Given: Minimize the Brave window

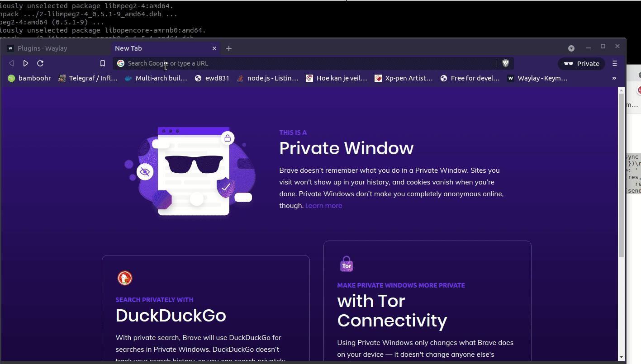Looking at the screenshot, I should pos(589,47).
